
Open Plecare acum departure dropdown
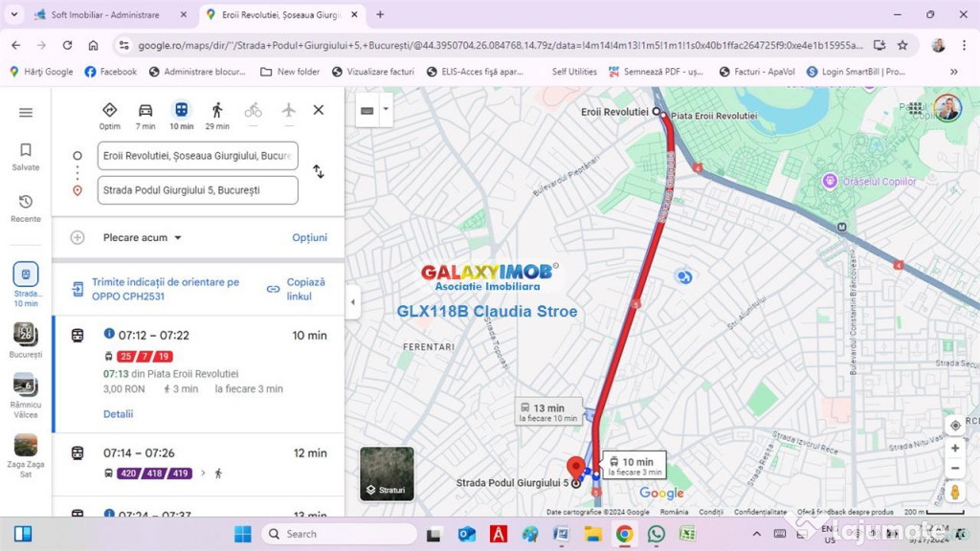click(143, 237)
